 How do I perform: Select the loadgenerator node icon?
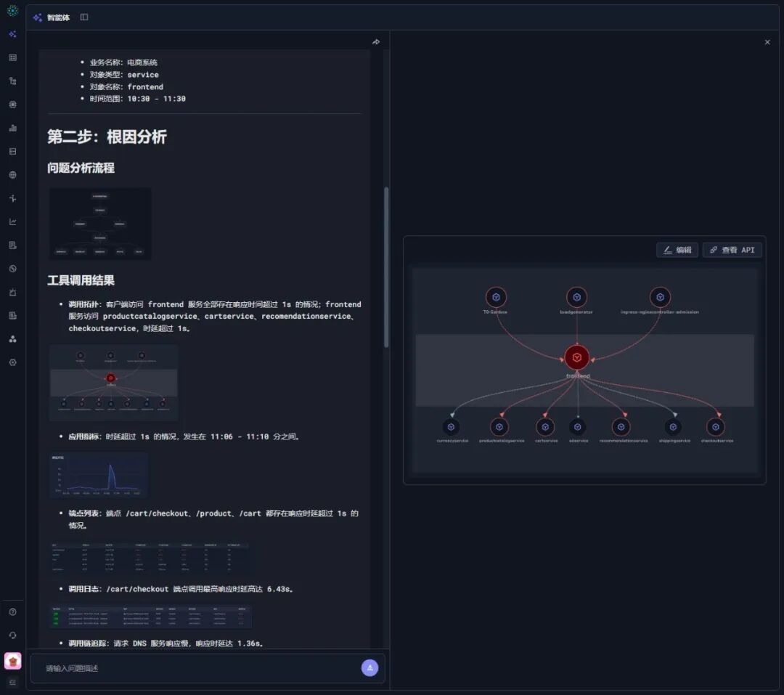tap(576, 297)
